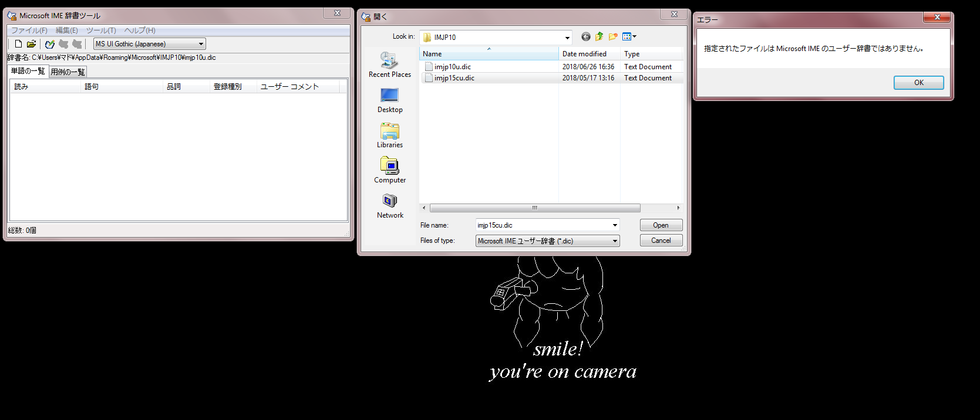The image size is (980, 420).
Task: Click Text Document type of imjp10u.dic
Action: pyautogui.click(x=648, y=67)
